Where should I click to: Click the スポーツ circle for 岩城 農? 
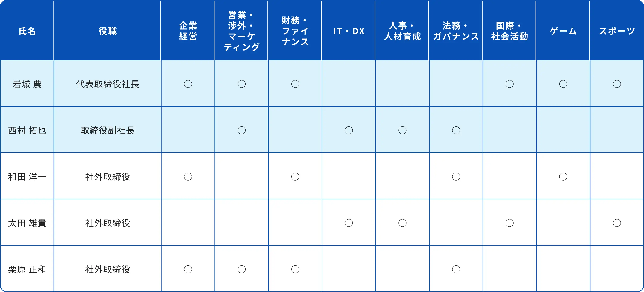point(617,84)
